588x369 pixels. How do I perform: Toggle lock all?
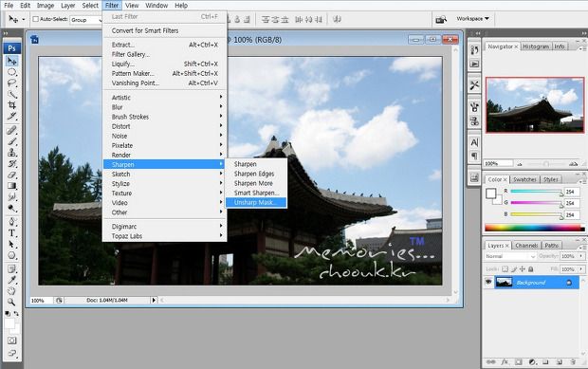[531, 268]
